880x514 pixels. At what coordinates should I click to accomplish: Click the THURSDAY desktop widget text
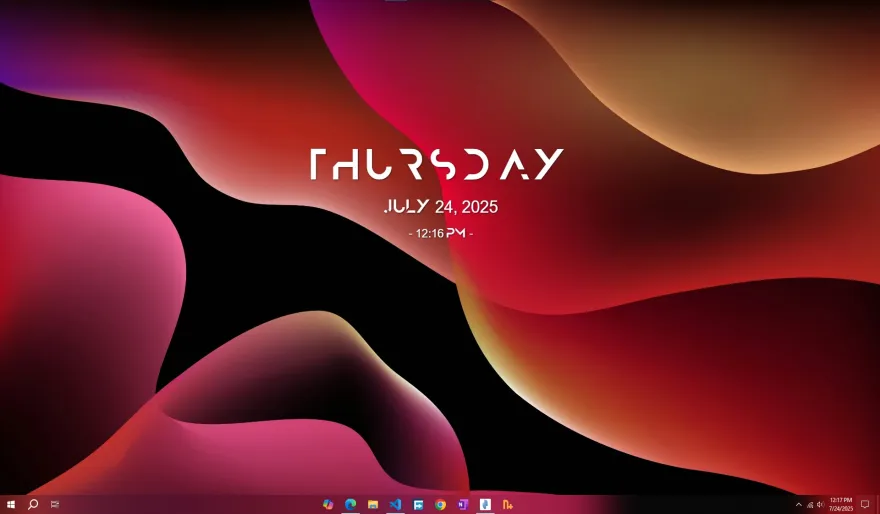pos(436,165)
